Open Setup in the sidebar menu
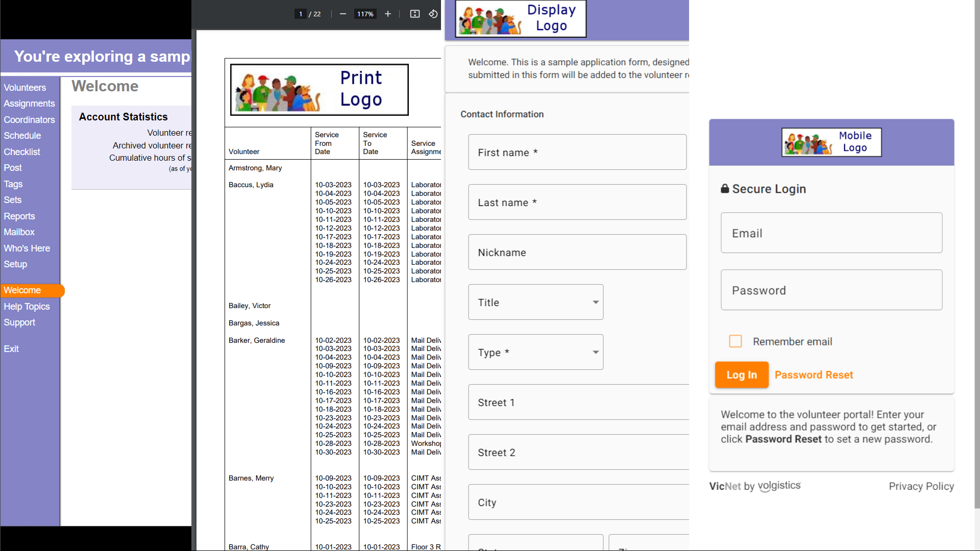Viewport: 980px width, 551px height. tap(15, 264)
